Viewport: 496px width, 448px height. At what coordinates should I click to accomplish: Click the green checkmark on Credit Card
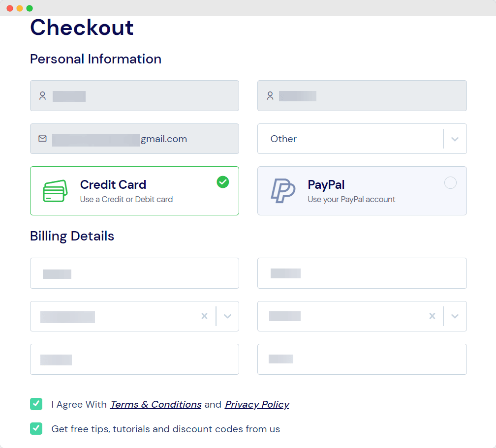point(222,182)
